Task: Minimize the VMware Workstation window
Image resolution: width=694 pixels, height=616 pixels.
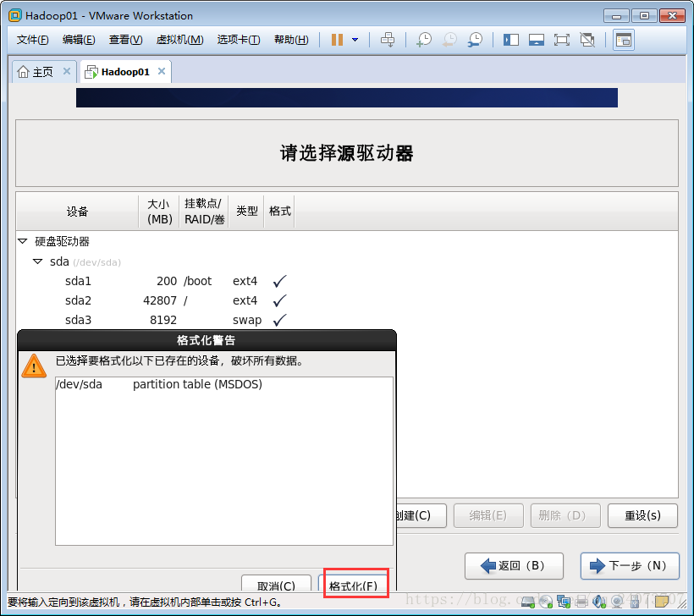Action: pyautogui.click(x=616, y=16)
